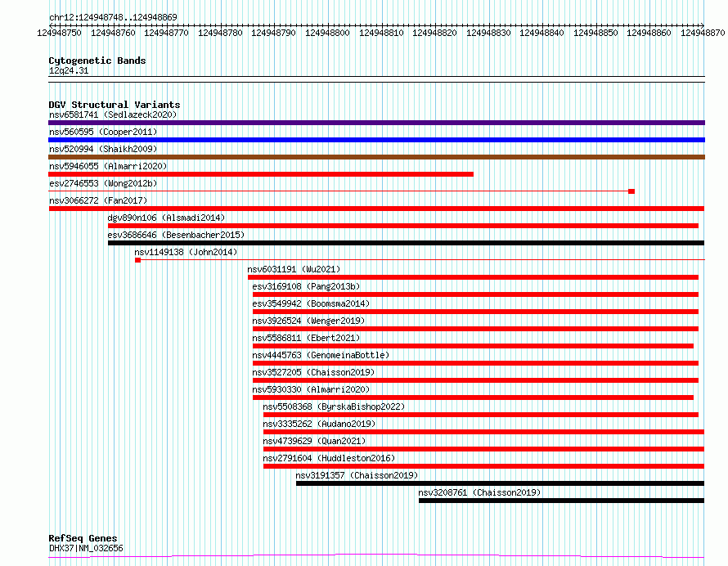Click the esv3549942 (Boomsma2014) label
Image resolution: width=728 pixels, height=566 pixels.
coord(311,303)
